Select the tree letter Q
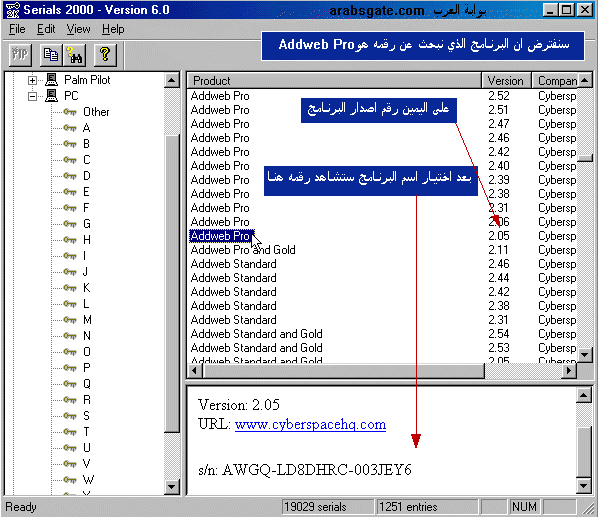 [x=87, y=384]
